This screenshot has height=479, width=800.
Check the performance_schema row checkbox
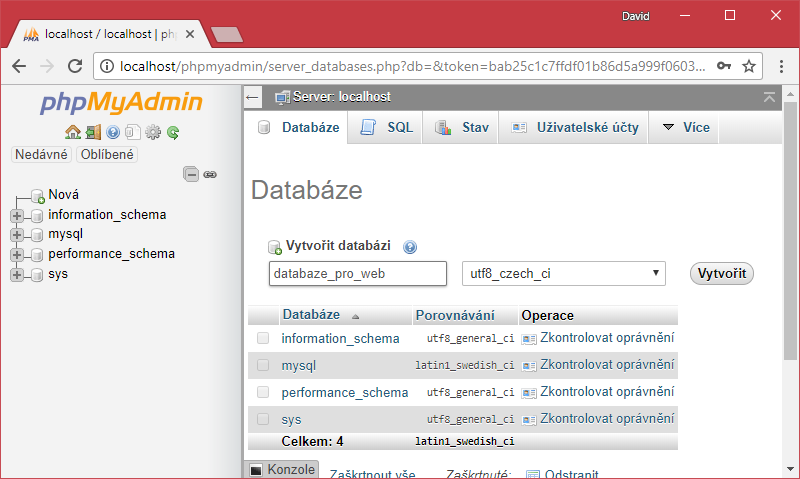[263, 392]
